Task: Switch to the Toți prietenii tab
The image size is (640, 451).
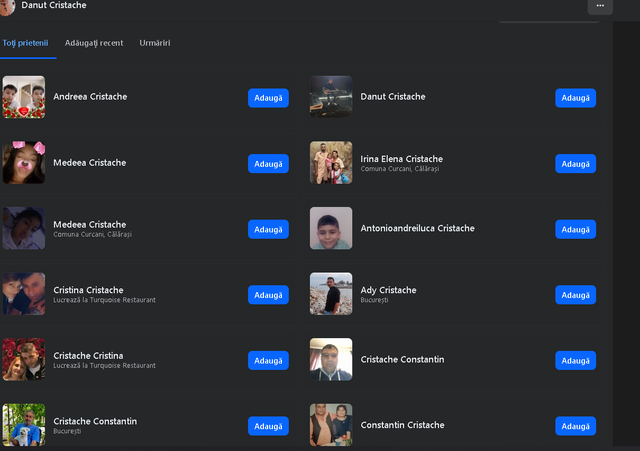Action: coord(25,43)
